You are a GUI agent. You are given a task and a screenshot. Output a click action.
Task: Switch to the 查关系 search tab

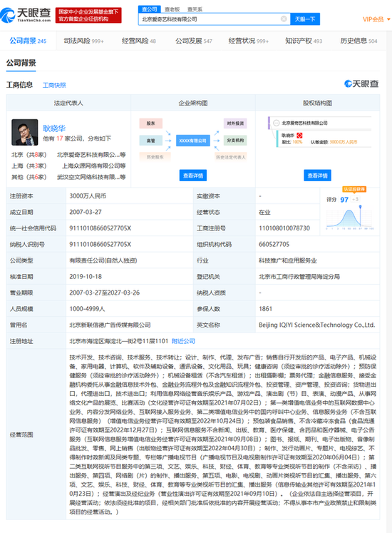point(195,9)
